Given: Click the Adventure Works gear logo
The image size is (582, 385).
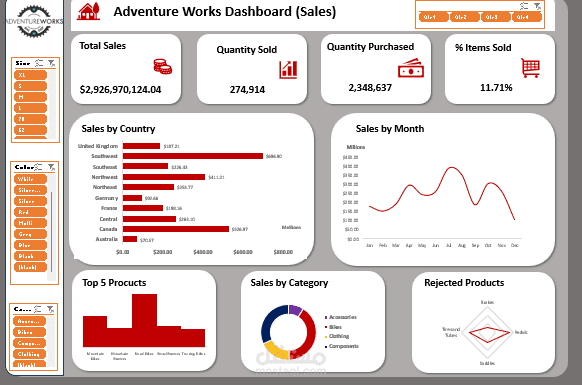Looking at the screenshot, I should [35, 21].
